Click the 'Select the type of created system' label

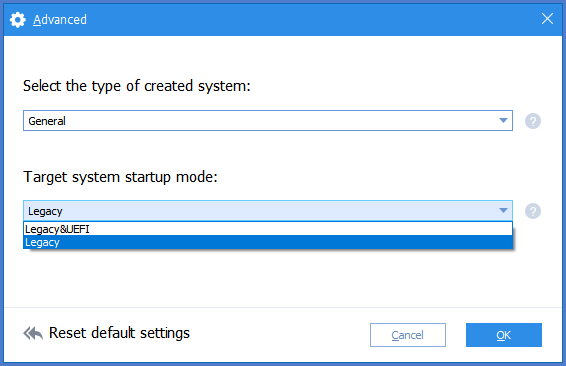[137, 86]
